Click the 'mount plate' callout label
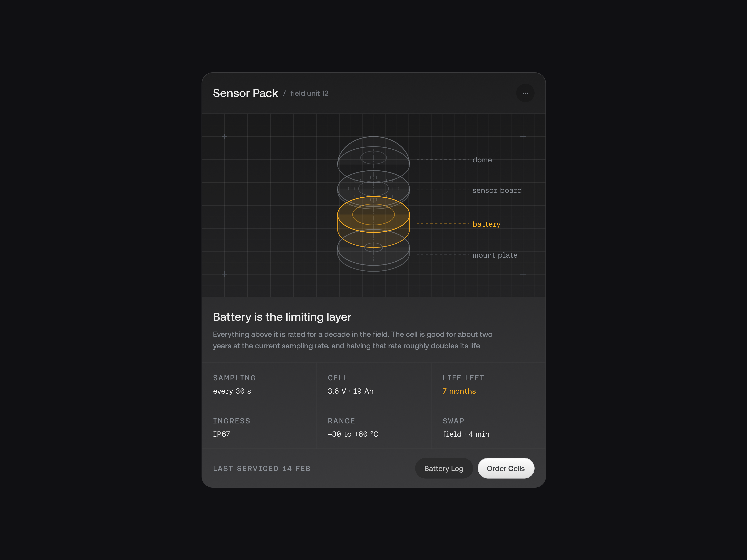Screen dimensions: 747x560 tap(495, 255)
